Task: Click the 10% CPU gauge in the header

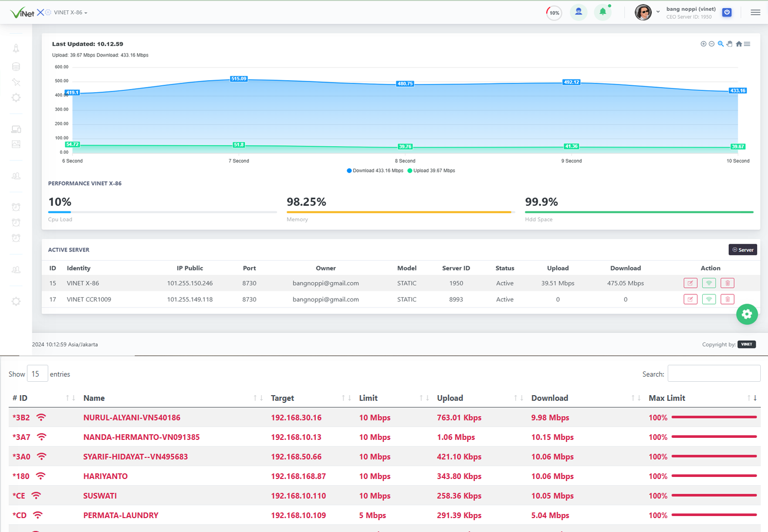Action: (x=554, y=12)
